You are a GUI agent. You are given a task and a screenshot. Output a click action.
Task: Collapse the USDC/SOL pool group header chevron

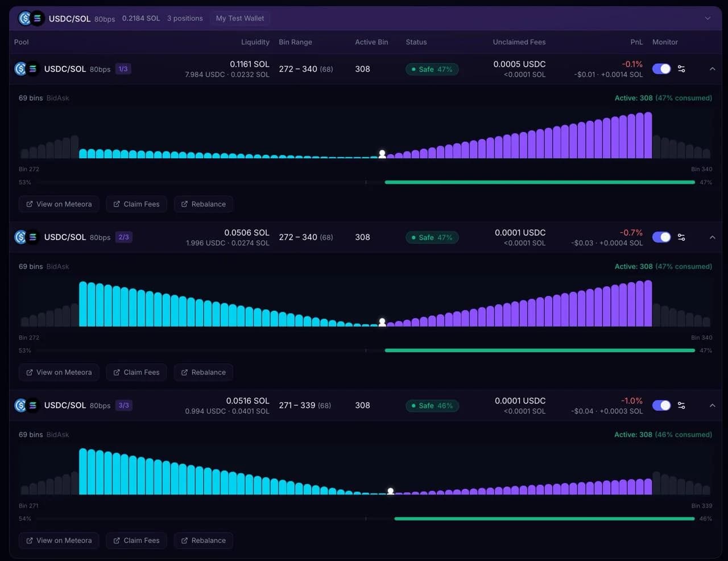pyautogui.click(x=708, y=18)
